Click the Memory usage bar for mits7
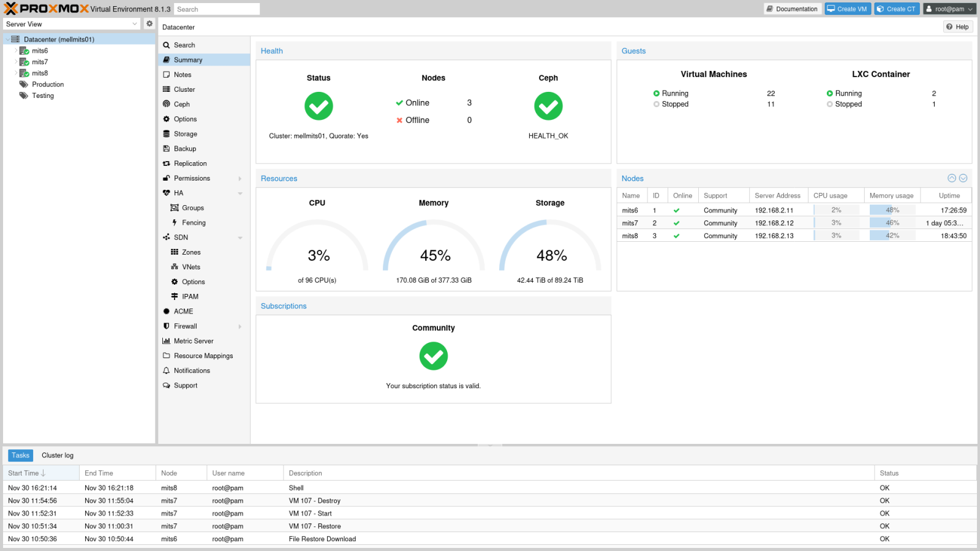980x551 pixels. (892, 223)
